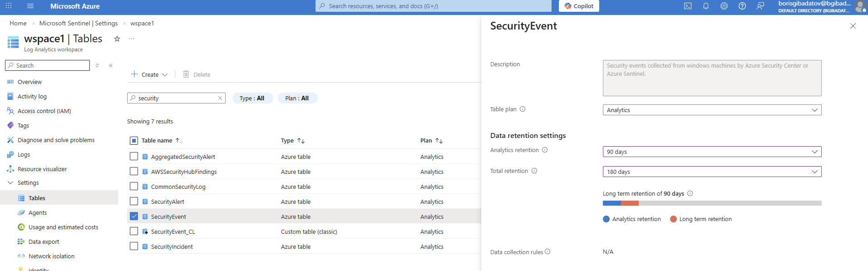The width and height of the screenshot is (868, 271).
Task: Open Cloud Shell from the top bar
Action: click(688, 6)
